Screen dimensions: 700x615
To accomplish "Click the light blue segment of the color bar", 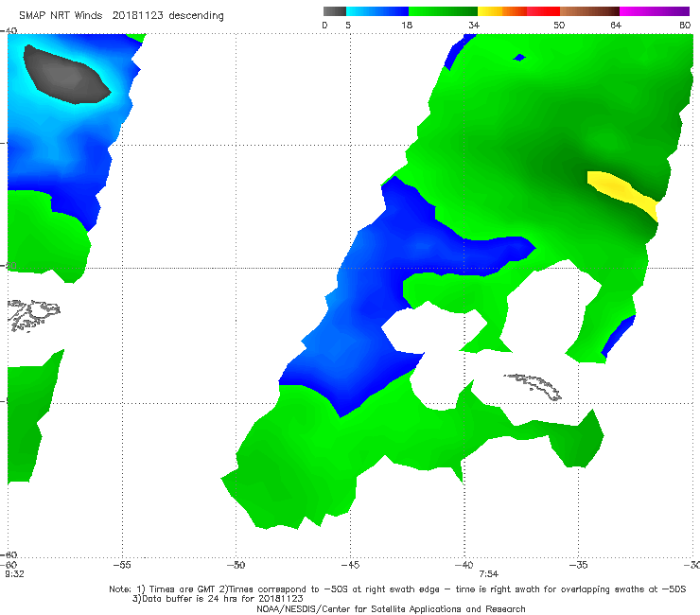I will pyautogui.click(x=377, y=11).
